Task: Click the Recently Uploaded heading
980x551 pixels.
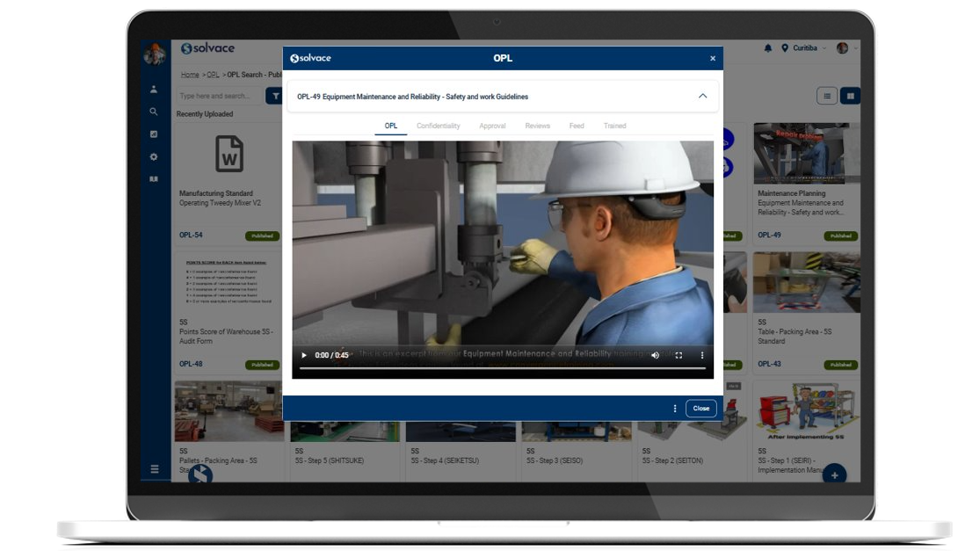Action: [205, 114]
